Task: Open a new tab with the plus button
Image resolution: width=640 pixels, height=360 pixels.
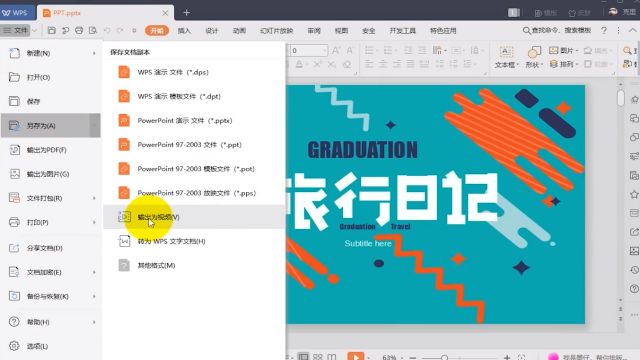Action: point(187,13)
